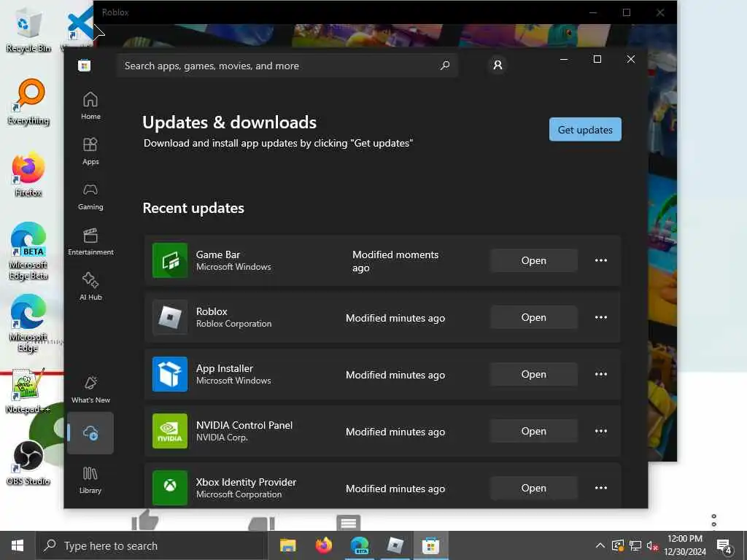The height and width of the screenshot is (560, 747).
Task: Select the OBS Studio desktop shortcut
Action: (28, 463)
